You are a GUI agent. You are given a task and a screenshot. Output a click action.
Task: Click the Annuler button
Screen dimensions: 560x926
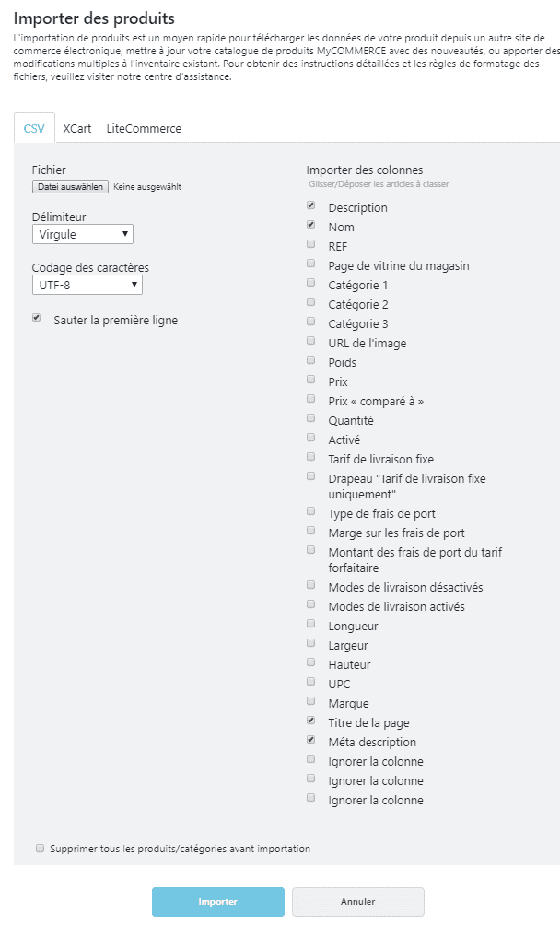point(358,902)
